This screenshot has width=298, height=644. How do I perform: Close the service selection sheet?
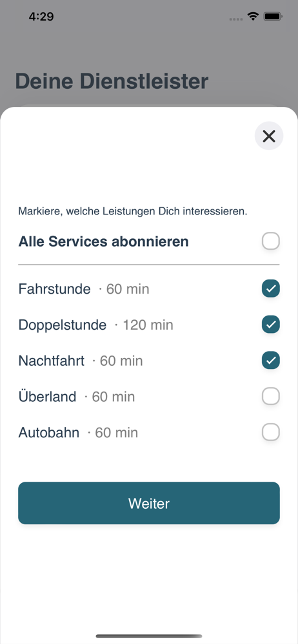coord(269,136)
